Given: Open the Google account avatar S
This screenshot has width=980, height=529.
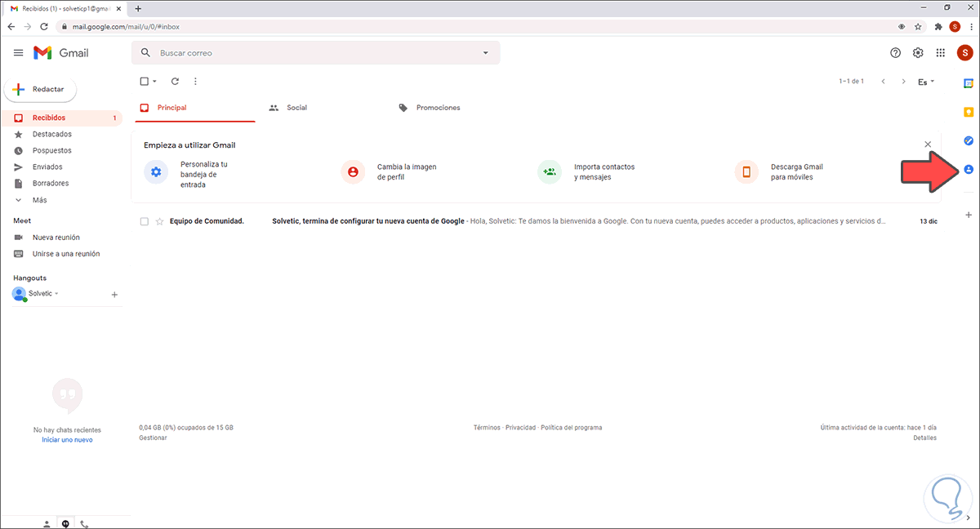Looking at the screenshot, I should click(x=964, y=53).
